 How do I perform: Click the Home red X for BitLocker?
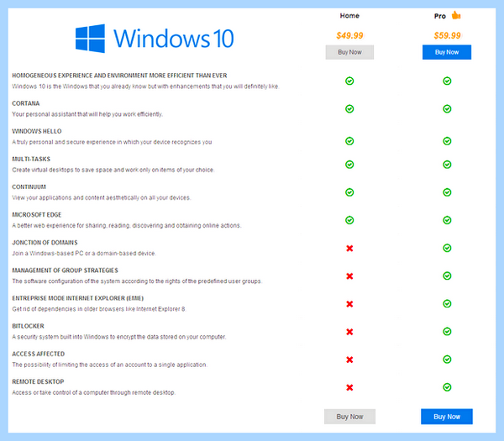point(349,332)
